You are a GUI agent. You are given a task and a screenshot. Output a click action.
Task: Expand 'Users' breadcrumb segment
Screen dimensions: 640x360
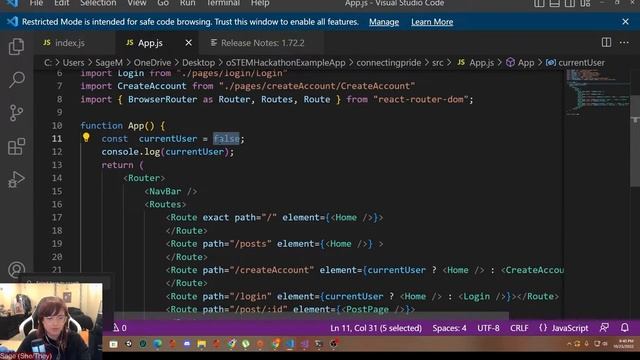[73, 63]
